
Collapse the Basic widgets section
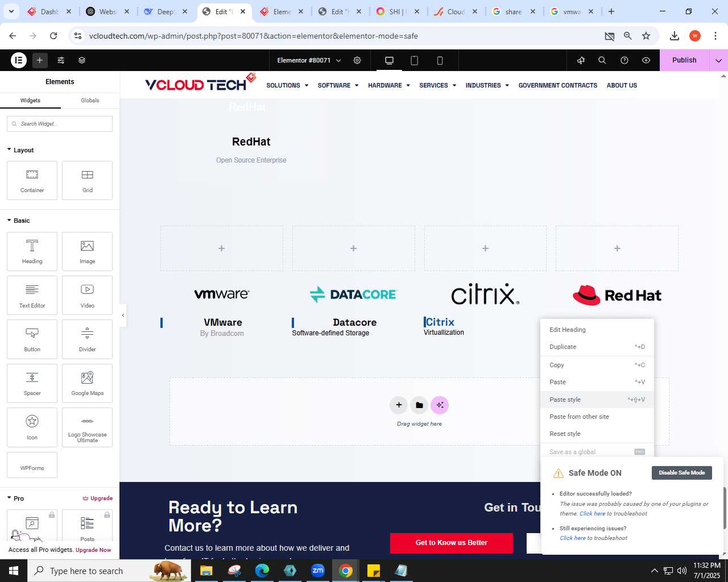18,221
